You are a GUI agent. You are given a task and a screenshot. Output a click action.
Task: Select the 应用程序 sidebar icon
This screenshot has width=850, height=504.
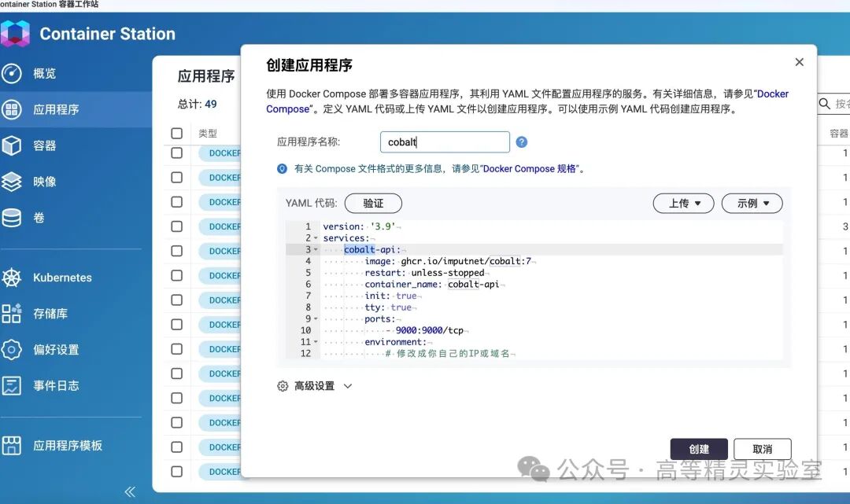pyautogui.click(x=11, y=109)
